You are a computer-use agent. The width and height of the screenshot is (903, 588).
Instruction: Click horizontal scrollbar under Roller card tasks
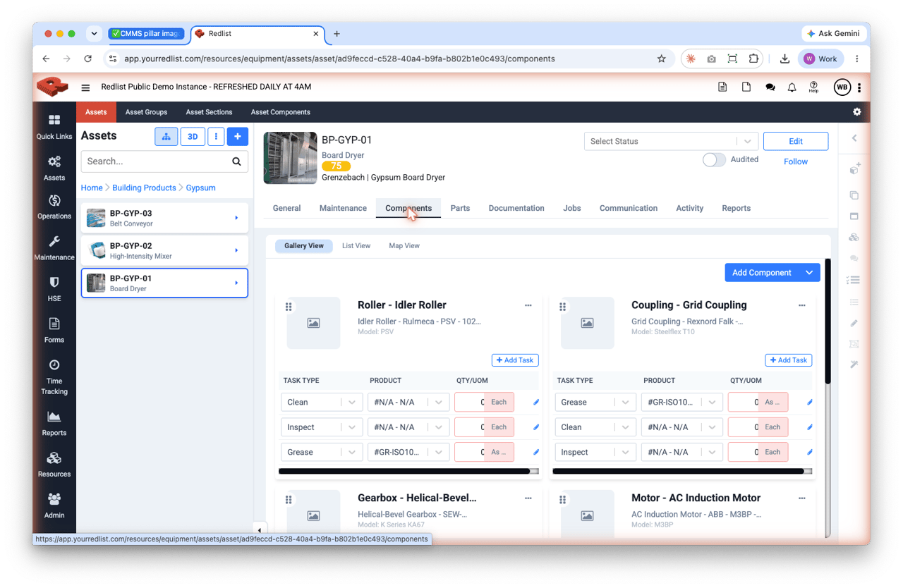(404, 471)
